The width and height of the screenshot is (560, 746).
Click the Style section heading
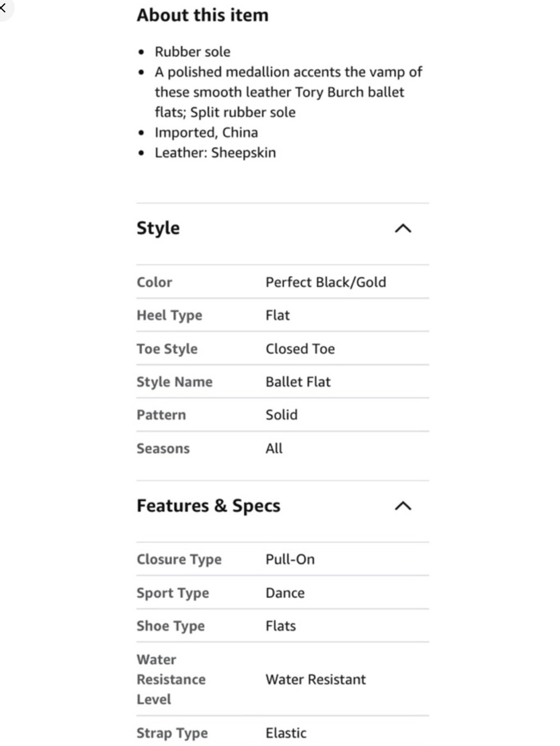(158, 229)
